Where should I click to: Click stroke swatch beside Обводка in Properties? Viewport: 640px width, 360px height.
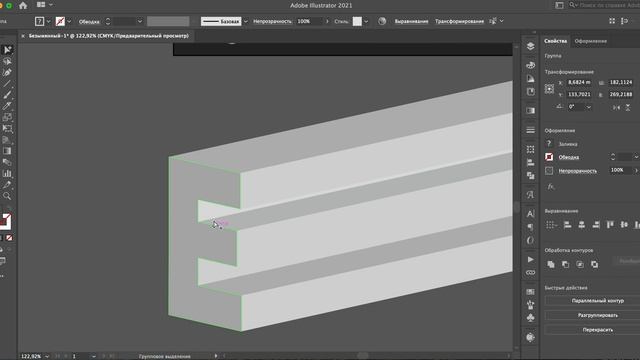click(x=549, y=157)
